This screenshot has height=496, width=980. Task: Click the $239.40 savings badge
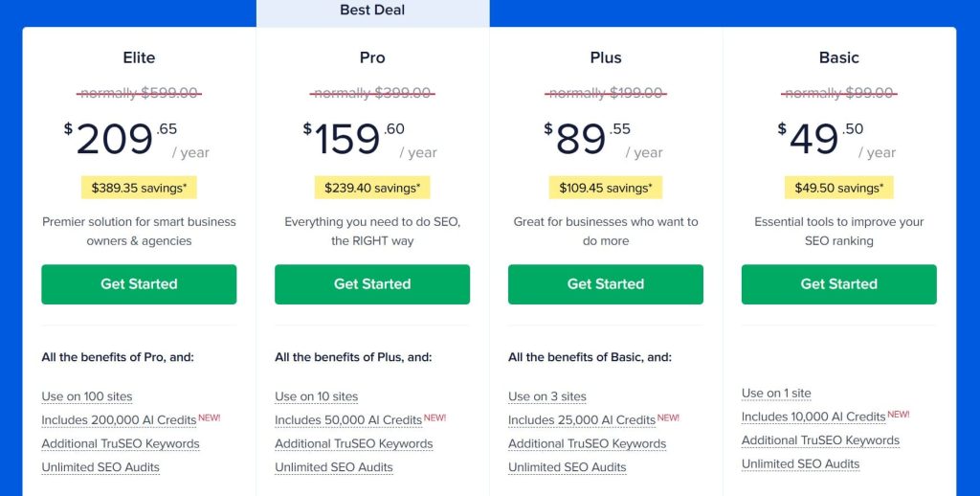(x=372, y=188)
